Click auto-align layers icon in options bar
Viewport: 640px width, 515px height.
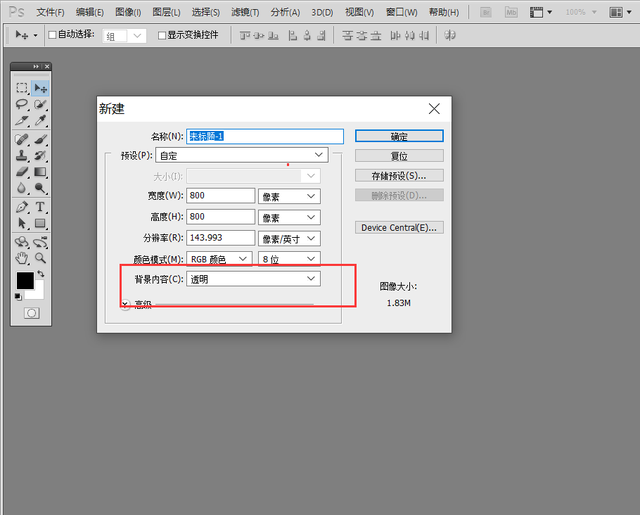click(x=450, y=36)
